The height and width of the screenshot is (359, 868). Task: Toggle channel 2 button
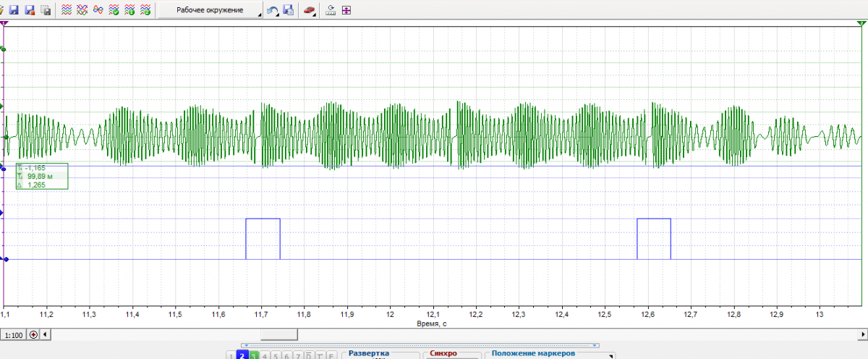(x=243, y=355)
